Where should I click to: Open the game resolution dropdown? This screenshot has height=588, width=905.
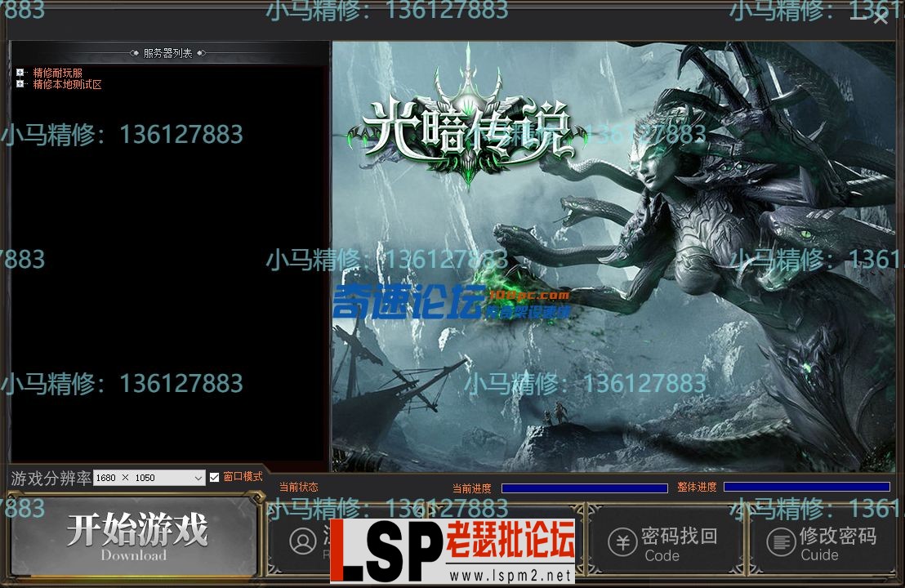coord(149,478)
